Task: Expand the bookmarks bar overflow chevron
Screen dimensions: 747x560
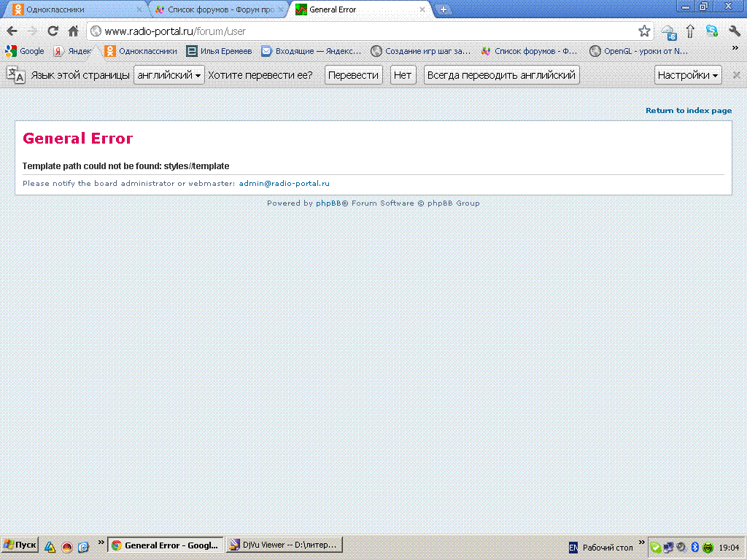Action: (x=735, y=48)
